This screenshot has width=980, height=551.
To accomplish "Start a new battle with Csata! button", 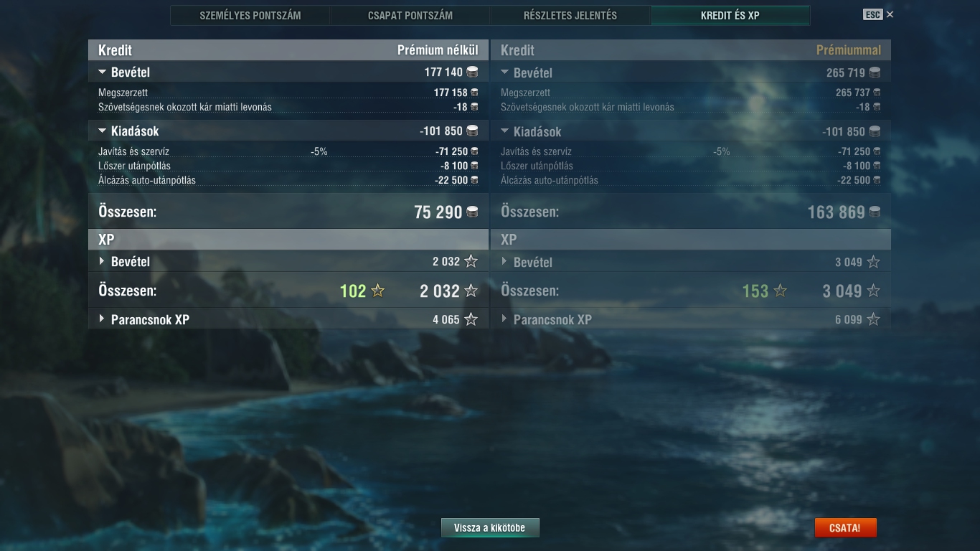I will 845,528.
